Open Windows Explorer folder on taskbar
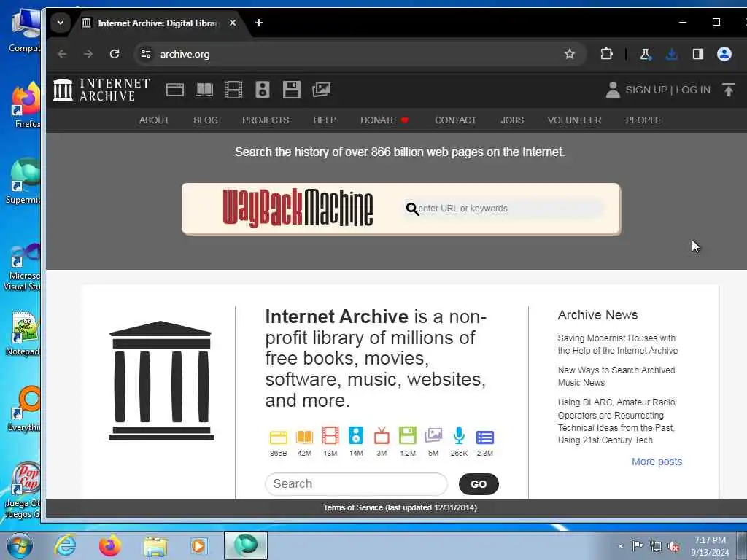 [x=155, y=546]
